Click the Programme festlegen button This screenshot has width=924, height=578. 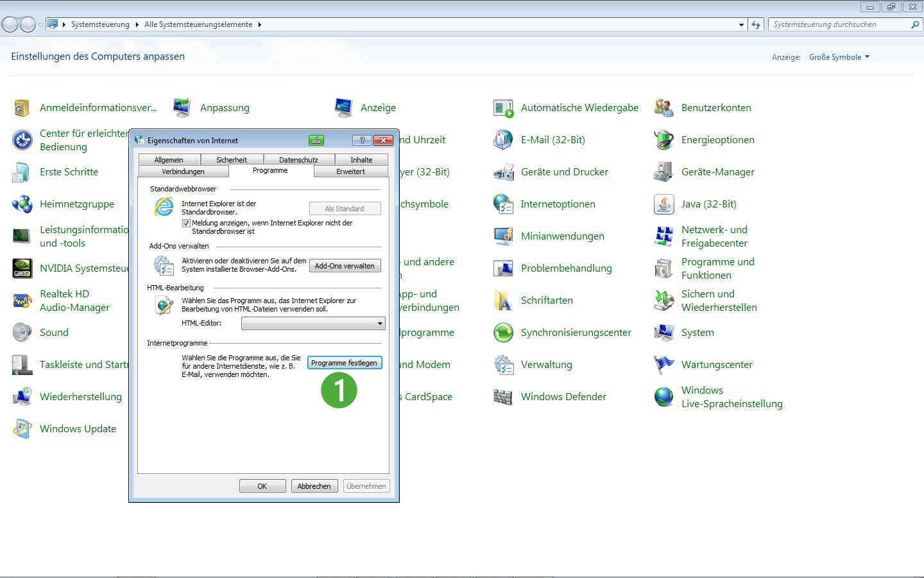pyautogui.click(x=345, y=363)
